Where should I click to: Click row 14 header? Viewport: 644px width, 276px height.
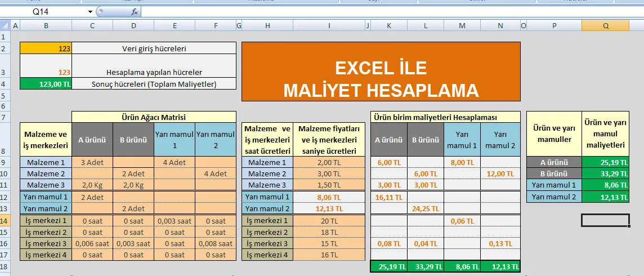(5, 220)
